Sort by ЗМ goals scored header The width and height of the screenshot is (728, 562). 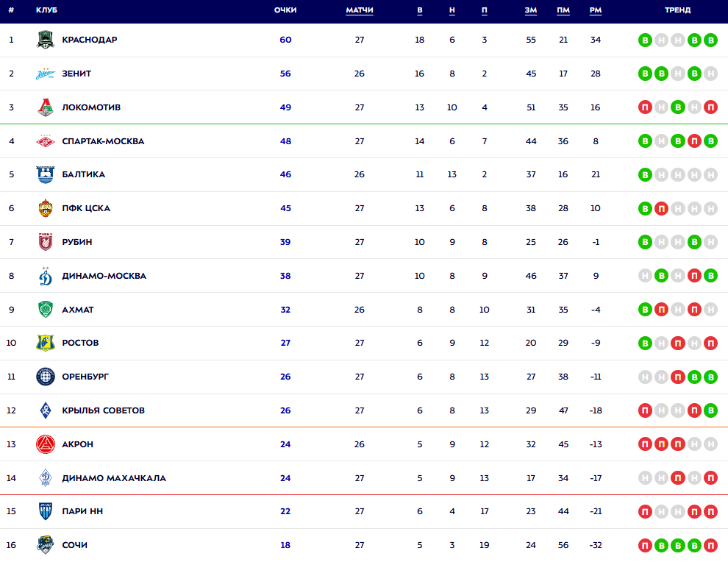(x=531, y=10)
